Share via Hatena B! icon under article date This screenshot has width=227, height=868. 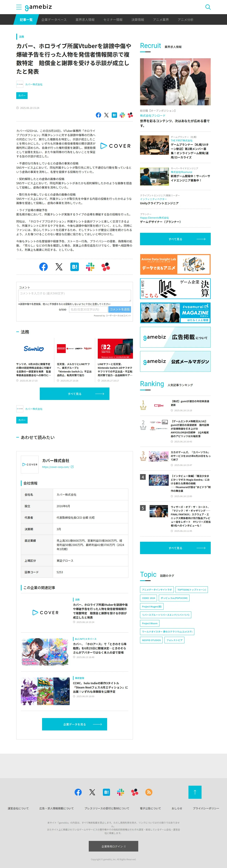114,115
